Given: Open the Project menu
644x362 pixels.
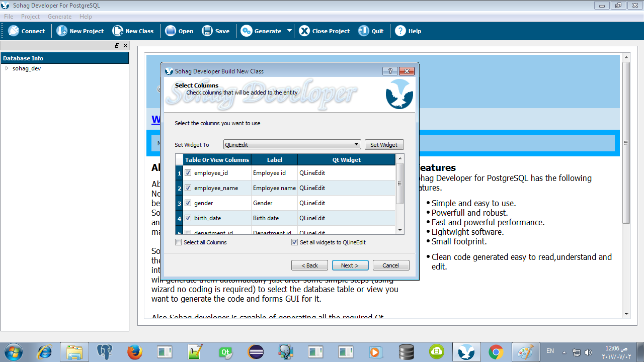Looking at the screenshot, I should coord(30,17).
